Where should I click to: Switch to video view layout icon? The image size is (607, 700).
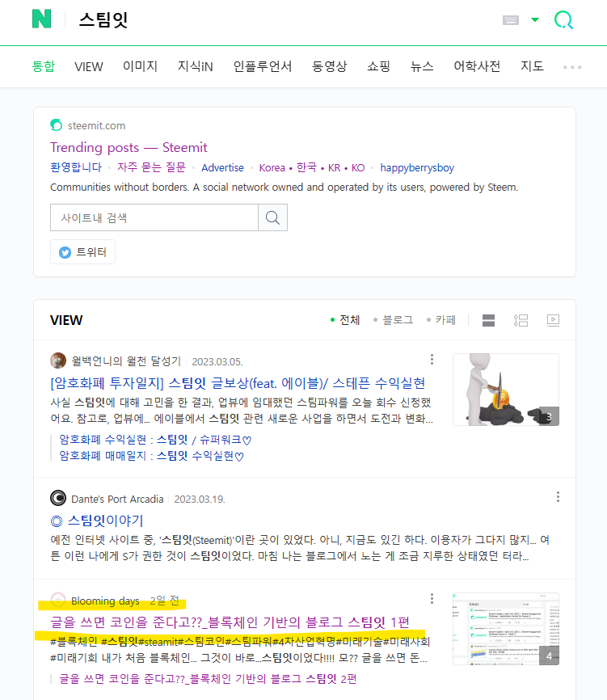(553, 320)
